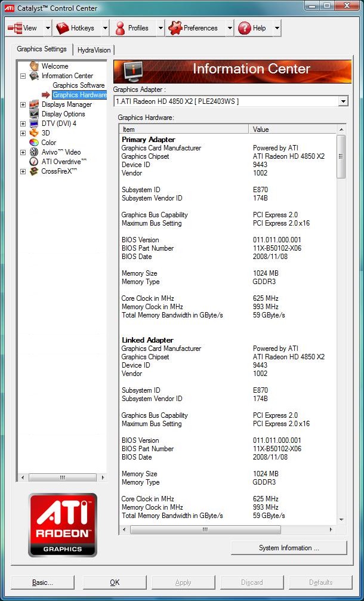Select Avivo Video tree item
Screen dimensions: 364x601
(61, 152)
